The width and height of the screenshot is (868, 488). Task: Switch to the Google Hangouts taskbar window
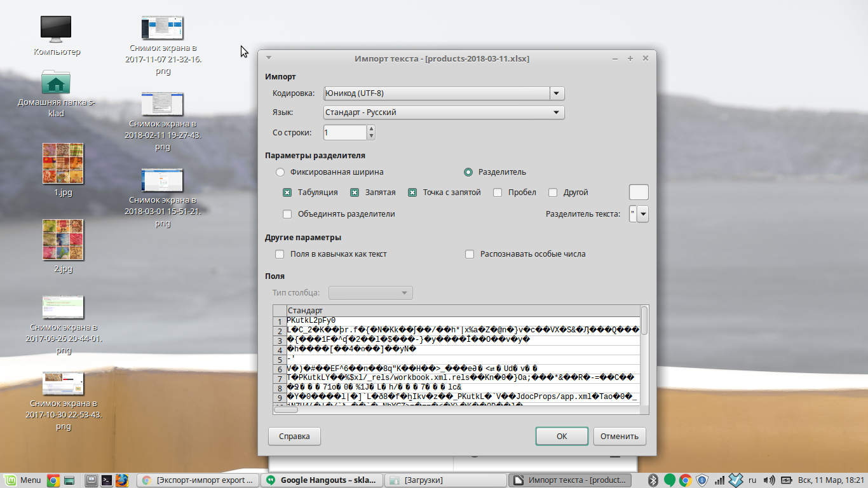pyautogui.click(x=323, y=480)
